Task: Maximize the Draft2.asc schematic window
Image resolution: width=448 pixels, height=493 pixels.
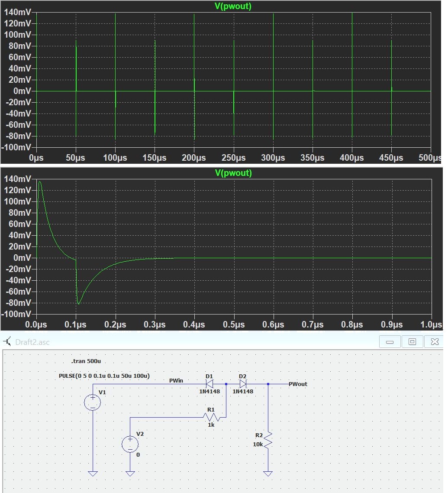Action: tap(412, 342)
